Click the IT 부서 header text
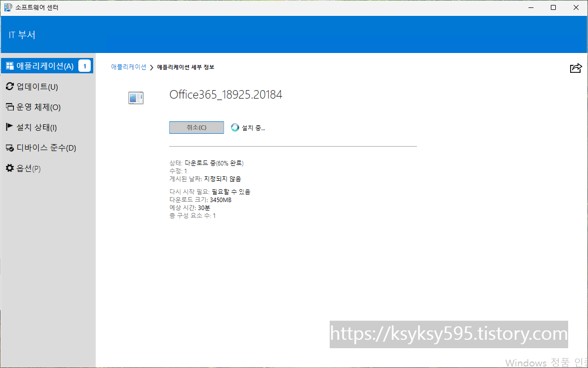 pos(22,35)
